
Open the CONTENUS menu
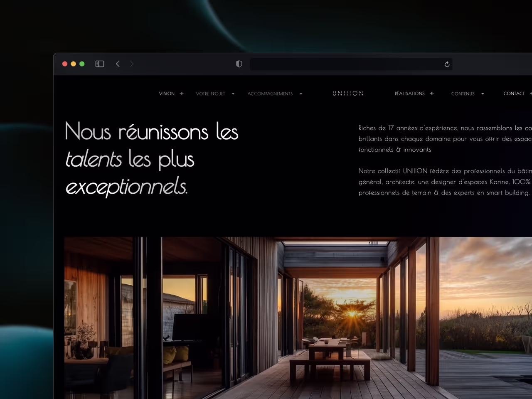(x=463, y=94)
